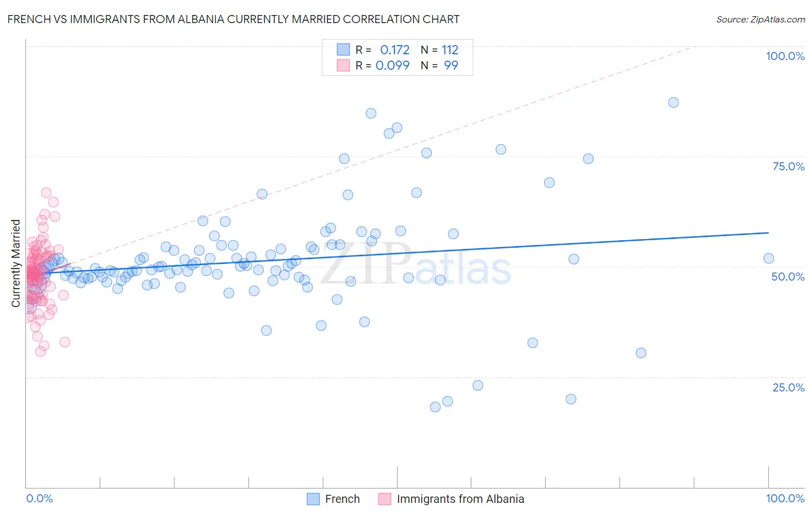Screen dimensions: 812x515
Task: Select the R = 0.172 stats row
Action: point(397,50)
